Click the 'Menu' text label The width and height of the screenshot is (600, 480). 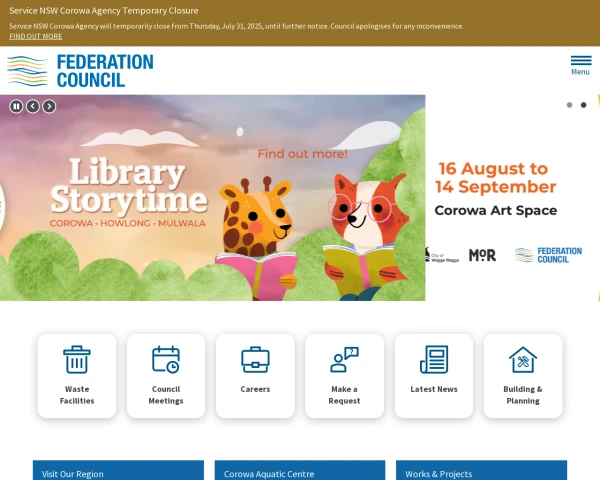tap(580, 72)
